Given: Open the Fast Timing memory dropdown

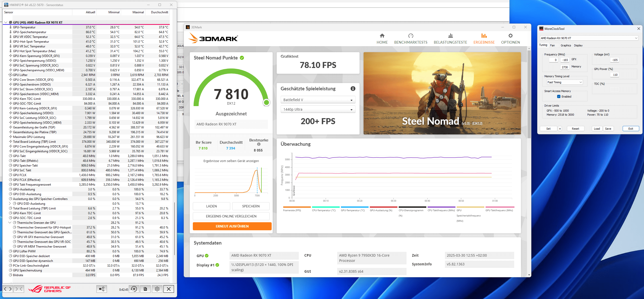Looking at the screenshot, I should coord(564,82).
